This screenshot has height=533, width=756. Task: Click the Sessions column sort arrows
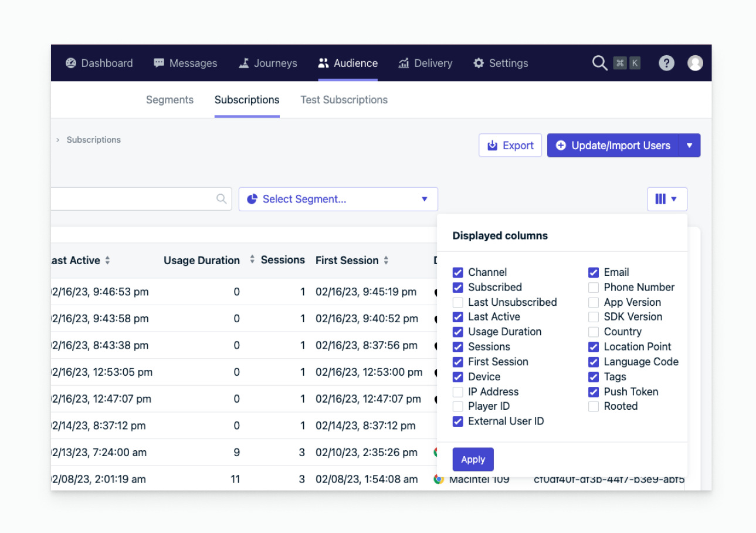tap(252, 259)
